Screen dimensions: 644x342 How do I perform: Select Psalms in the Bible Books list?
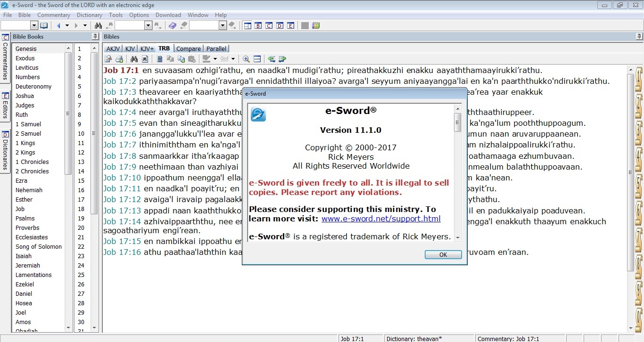tap(25, 218)
